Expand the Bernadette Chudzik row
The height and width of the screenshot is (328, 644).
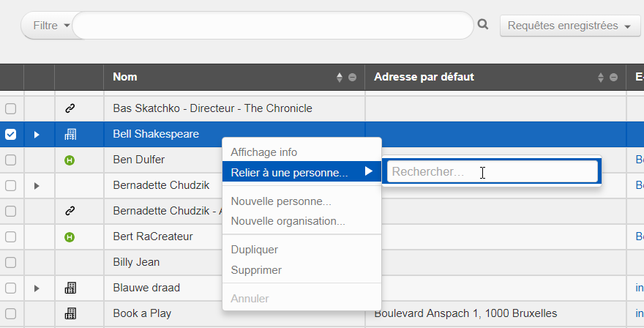pyautogui.click(x=37, y=186)
